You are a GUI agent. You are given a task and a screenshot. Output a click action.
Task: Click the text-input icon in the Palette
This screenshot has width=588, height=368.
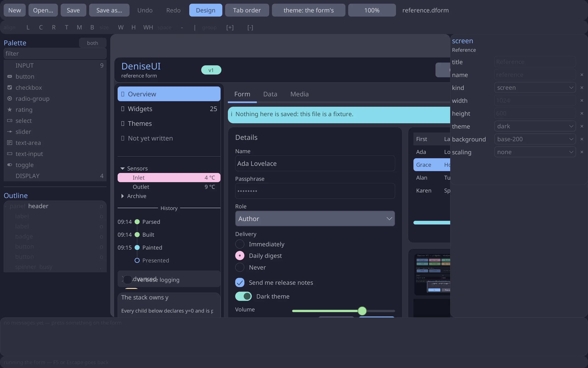(x=9, y=154)
